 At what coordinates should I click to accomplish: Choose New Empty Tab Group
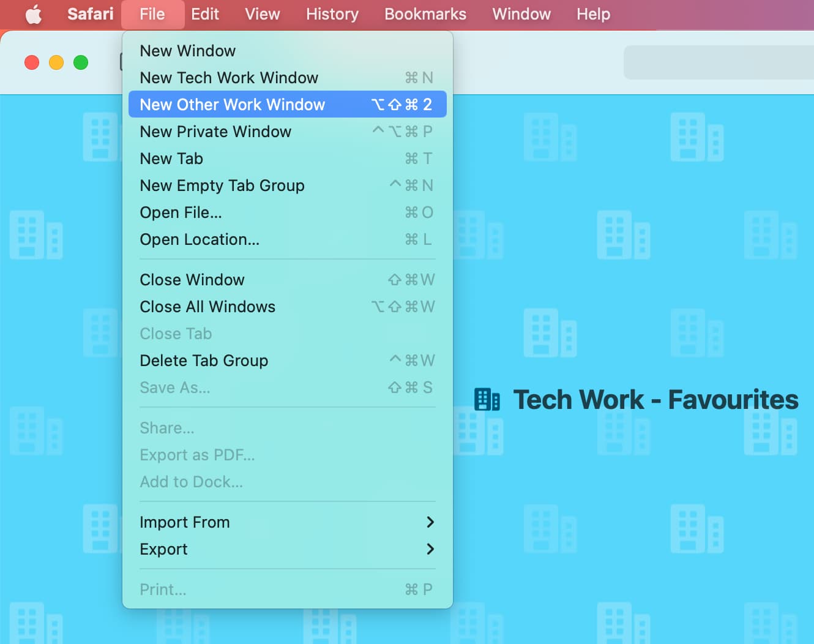pos(222,185)
